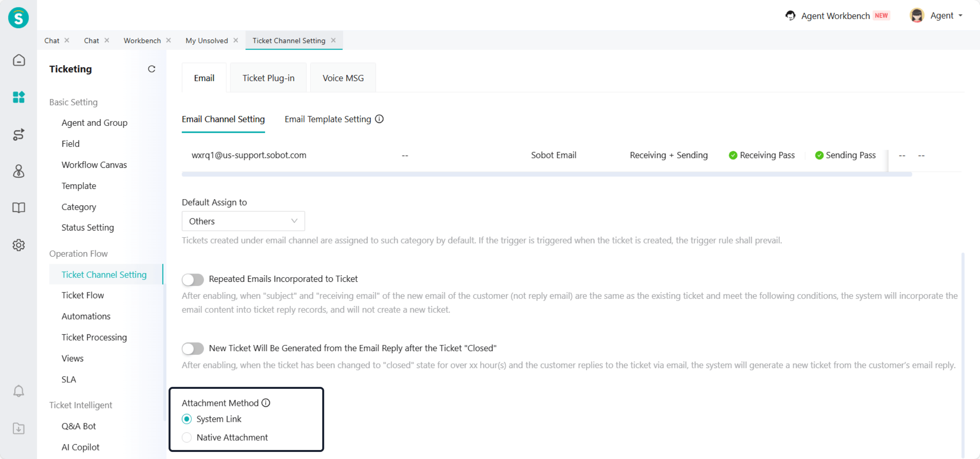
Task: Open the routing flow icon in sidebar
Action: coord(18,134)
